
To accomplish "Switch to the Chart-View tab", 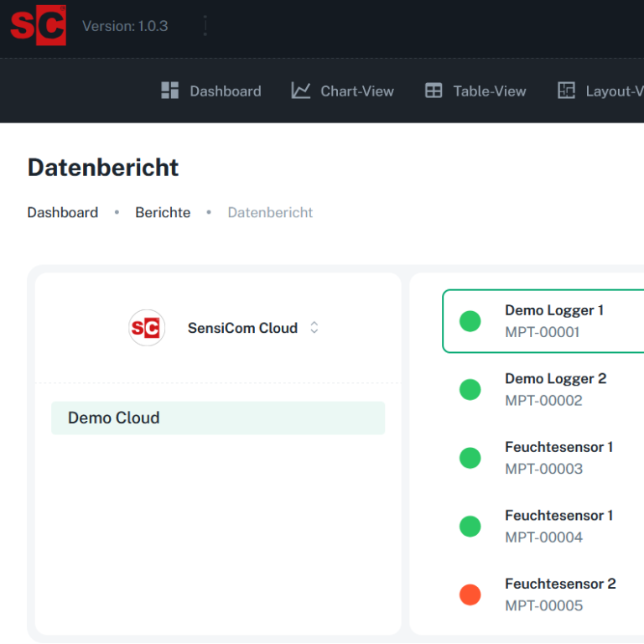I will coord(356,91).
